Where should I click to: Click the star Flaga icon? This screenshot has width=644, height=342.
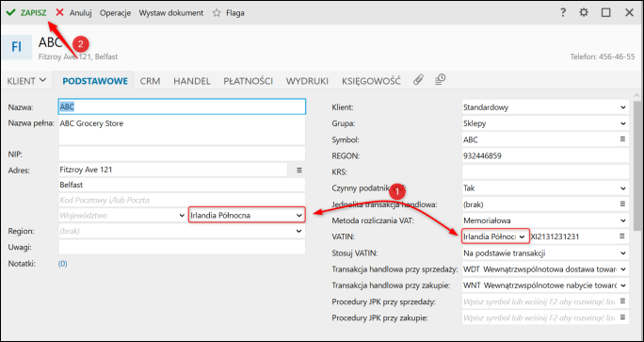click(x=217, y=13)
